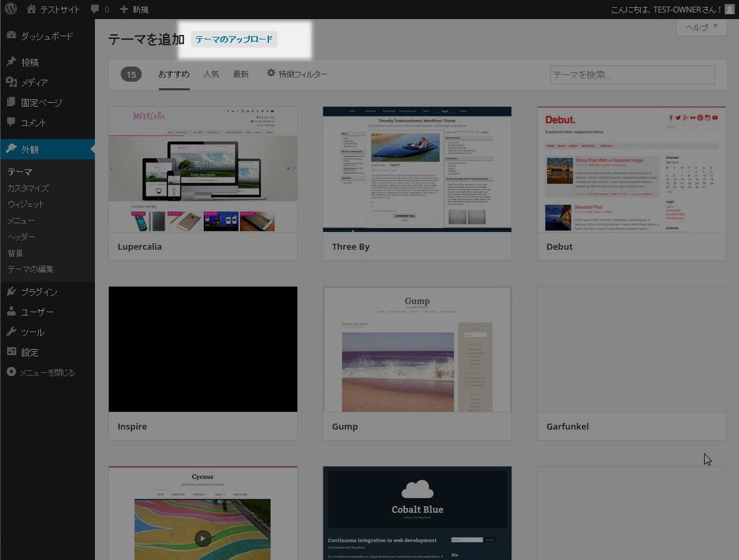Image resolution: width=739 pixels, height=560 pixels.
Task: Open the ユーザー menu
Action: 37,312
